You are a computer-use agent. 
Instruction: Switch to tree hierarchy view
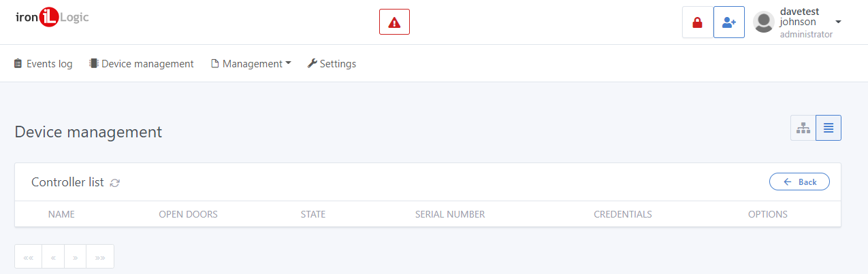point(803,128)
